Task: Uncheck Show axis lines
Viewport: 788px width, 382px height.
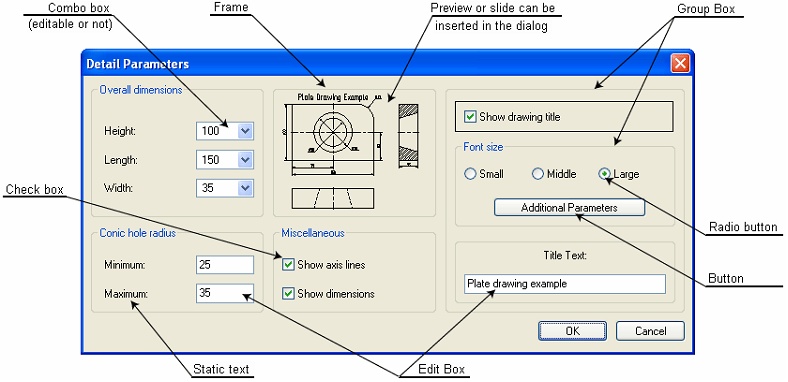Action: pyautogui.click(x=288, y=264)
